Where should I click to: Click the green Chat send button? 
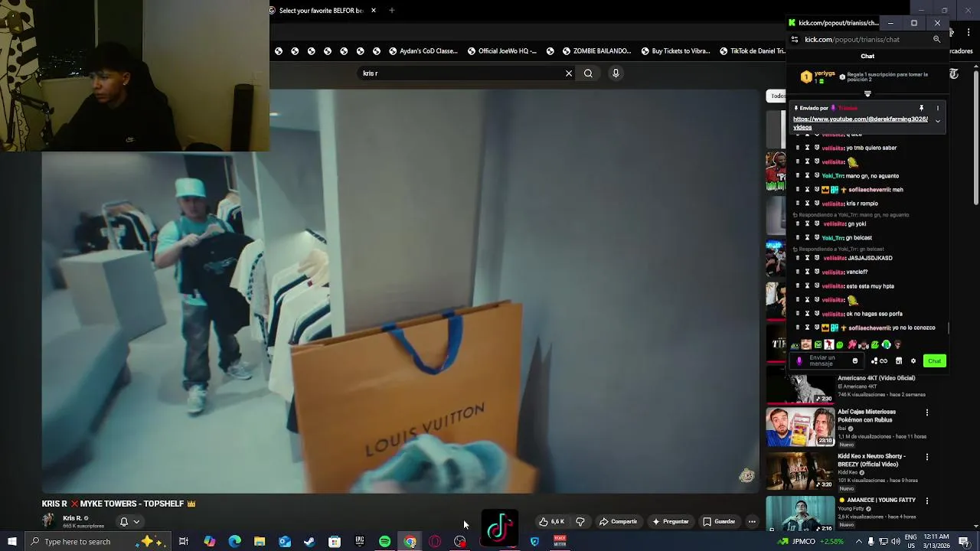[x=934, y=361]
